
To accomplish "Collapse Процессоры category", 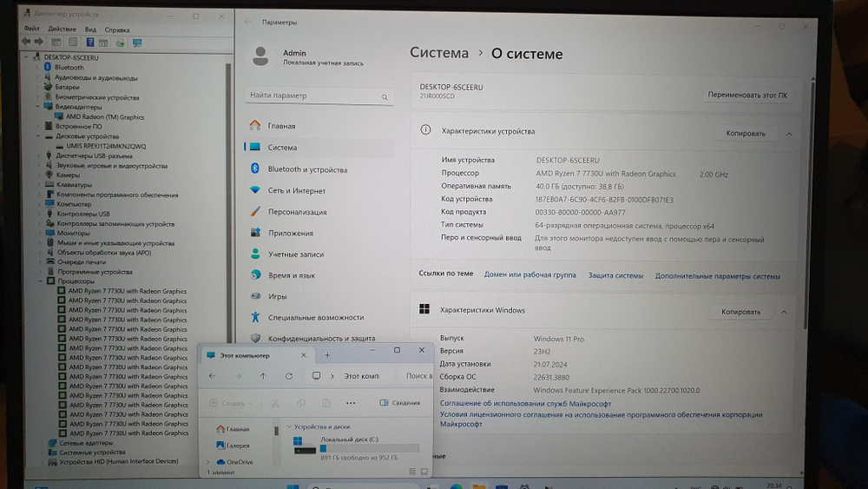I will coord(41,281).
